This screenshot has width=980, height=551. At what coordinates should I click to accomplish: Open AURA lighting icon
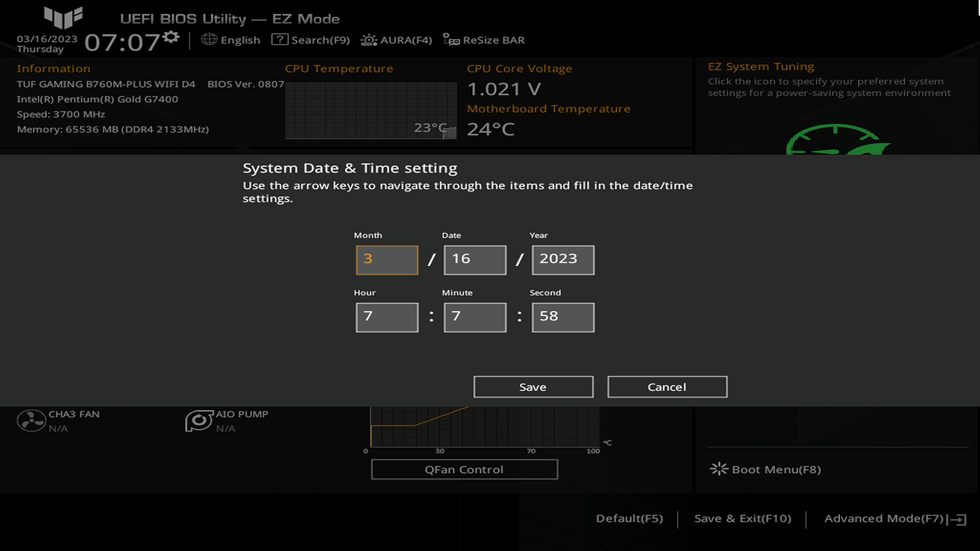[369, 40]
